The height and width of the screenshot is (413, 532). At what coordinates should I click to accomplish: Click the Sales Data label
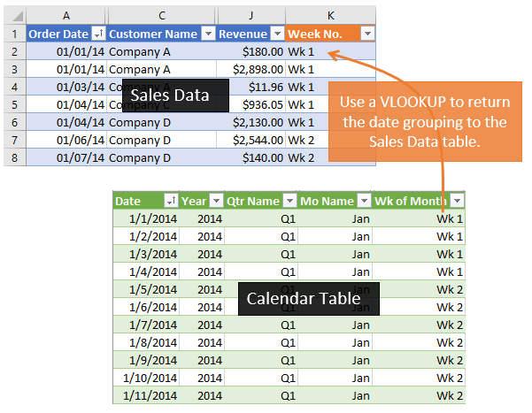click(x=169, y=96)
